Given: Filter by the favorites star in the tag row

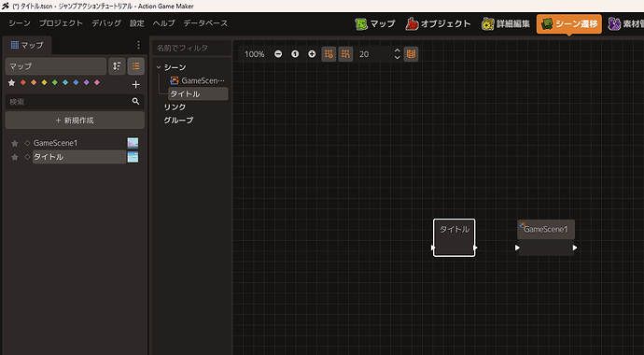Looking at the screenshot, I should (x=11, y=82).
